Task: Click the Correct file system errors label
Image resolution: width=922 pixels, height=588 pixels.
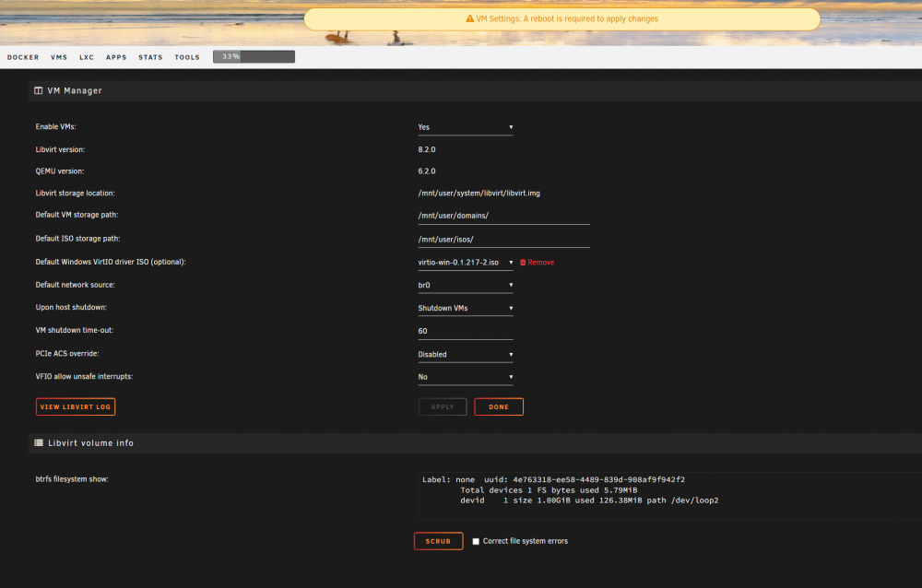Action: coord(526,541)
